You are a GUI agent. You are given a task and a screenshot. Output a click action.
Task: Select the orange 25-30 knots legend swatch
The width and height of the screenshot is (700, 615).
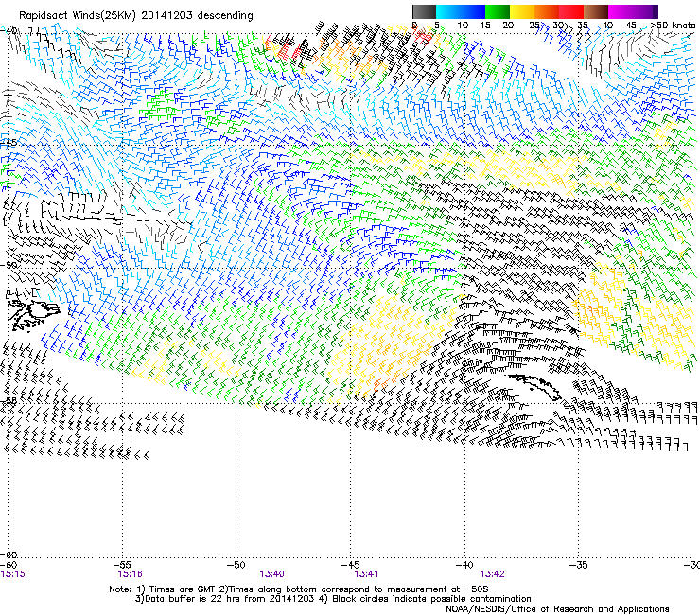(547, 11)
